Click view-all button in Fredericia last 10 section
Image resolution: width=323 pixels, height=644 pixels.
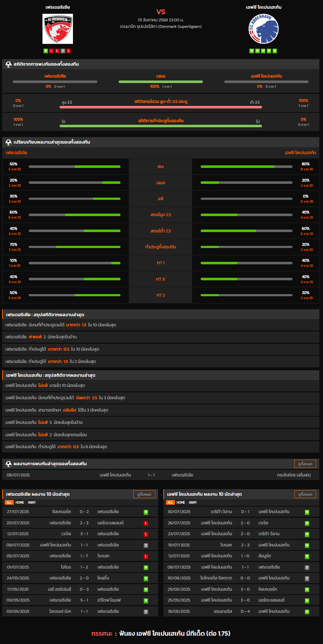click(144, 494)
